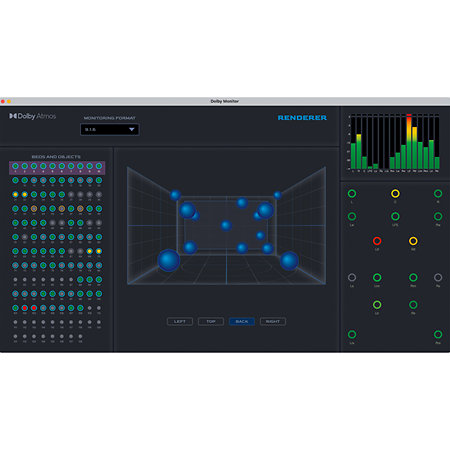Click the rightmost channel meter bar

tap(437, 163)
